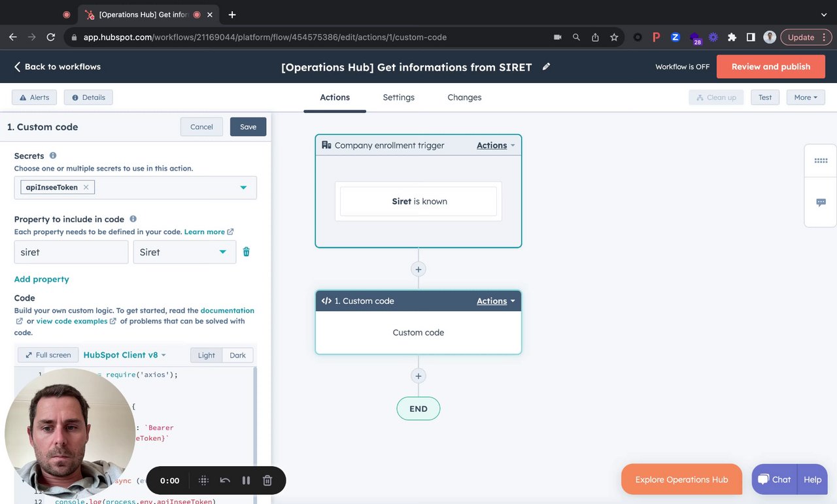Delete the recording with trash icon

[x=267, y=480]
